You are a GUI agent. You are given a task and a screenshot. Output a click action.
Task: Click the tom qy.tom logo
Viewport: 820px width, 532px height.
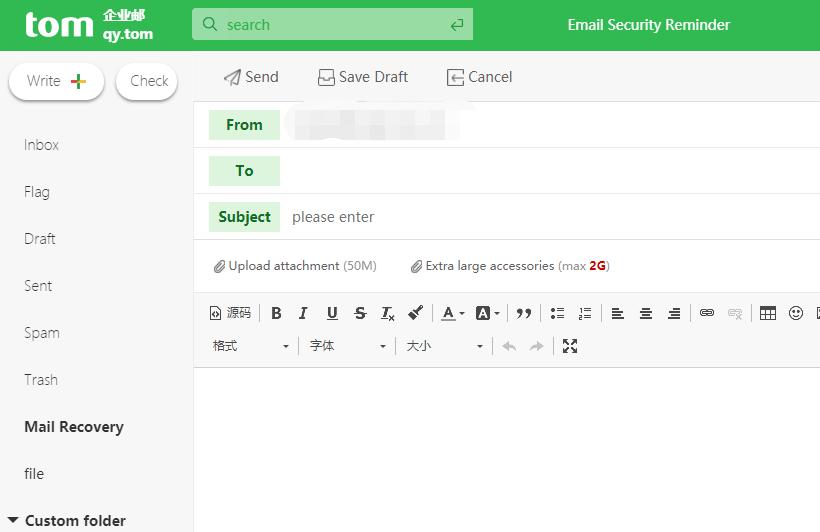(89, 25)
